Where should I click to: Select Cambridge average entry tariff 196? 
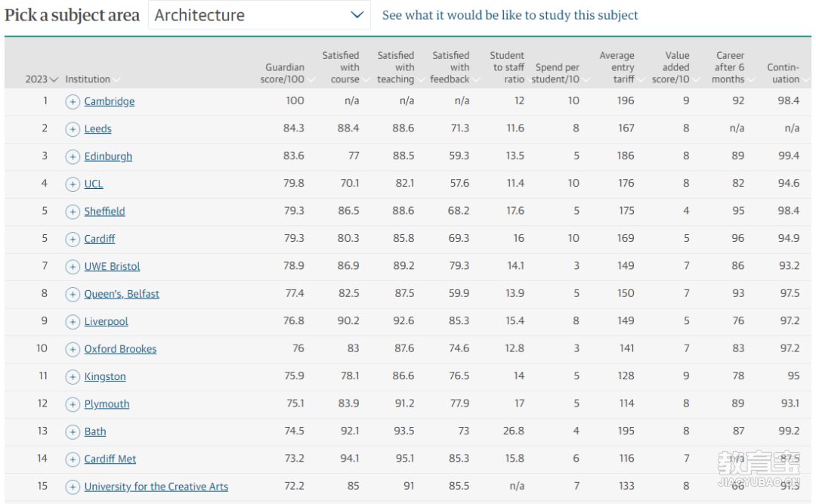[626, 100]
